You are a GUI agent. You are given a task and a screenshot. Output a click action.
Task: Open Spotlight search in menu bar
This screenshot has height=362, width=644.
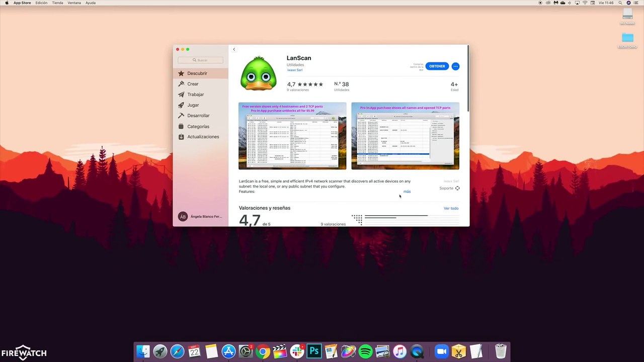[x=621, y=3]
